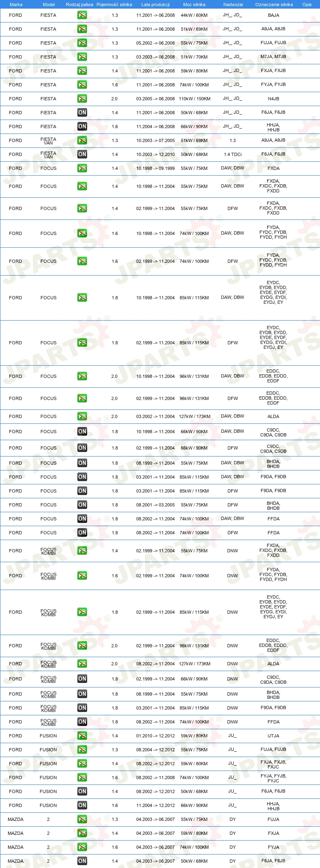This screenshot has height=868, width=320.
Task: Click petrol icon in Fiesta BAJA row
Action: tap(82, 15)
